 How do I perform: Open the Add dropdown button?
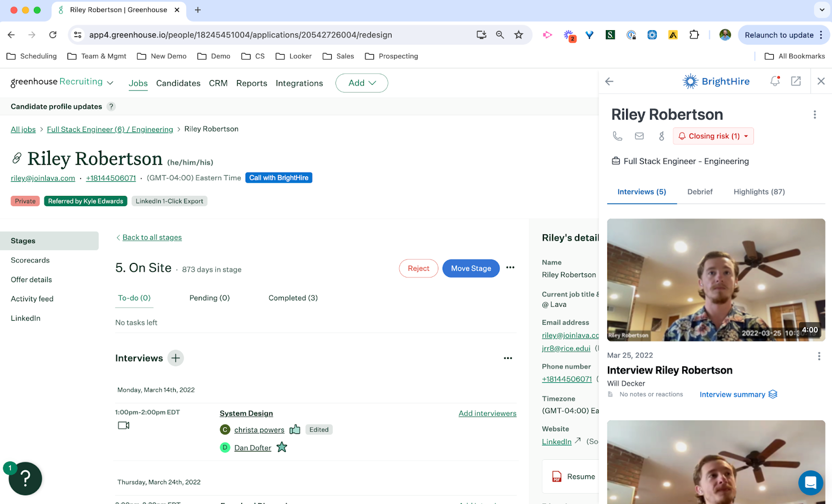[361, 83]
